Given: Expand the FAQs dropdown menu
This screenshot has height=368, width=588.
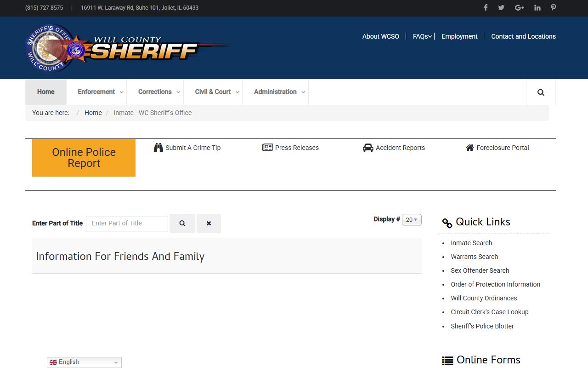Looking at the screenshot, I should tap(422, 36).
